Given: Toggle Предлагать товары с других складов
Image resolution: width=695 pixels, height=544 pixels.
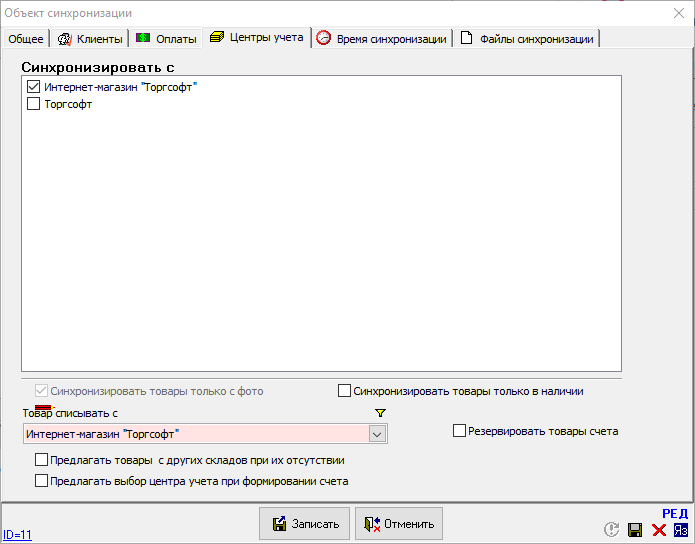Looking at the screenshot, I should (41, 460).
